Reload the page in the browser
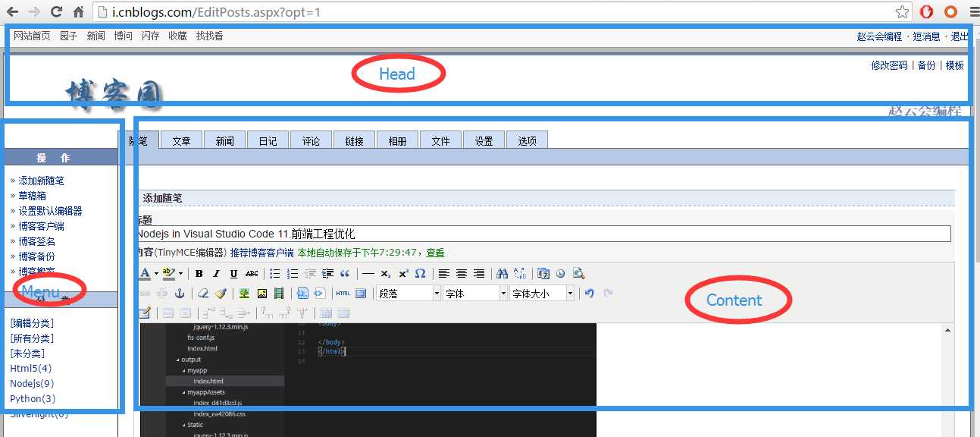Screen dimensions: 980x437 (56, 12)
